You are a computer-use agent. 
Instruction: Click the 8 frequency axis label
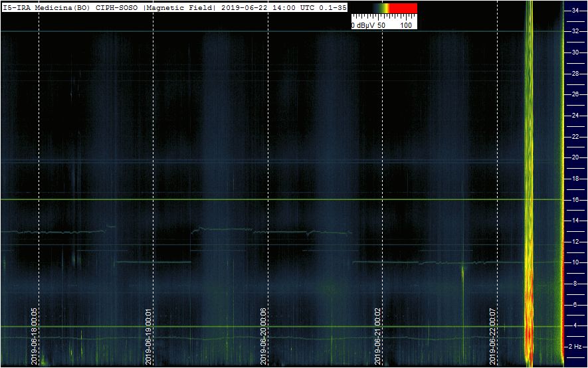click(575, 284)
